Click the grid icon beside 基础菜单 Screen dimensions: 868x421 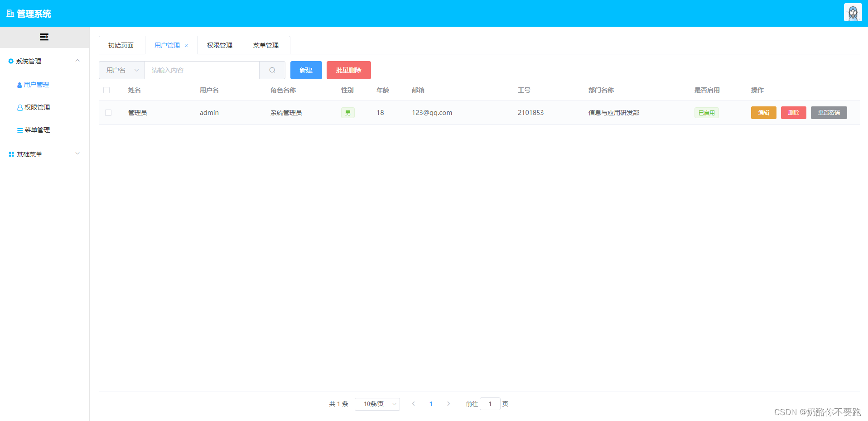click(x=11, y=153)
